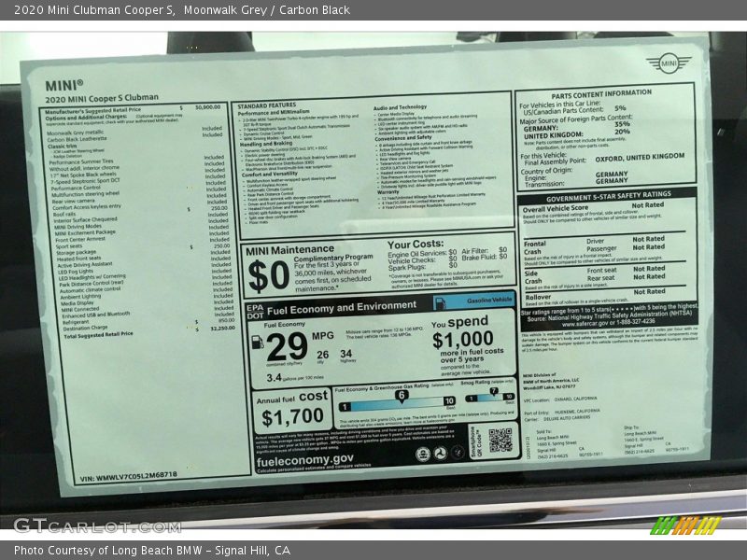Click the '$1,700' annual fuel cost
Image resolution: width=747 pixels, height=560 pixels.
pyautogui.click(x=292, y=417)
